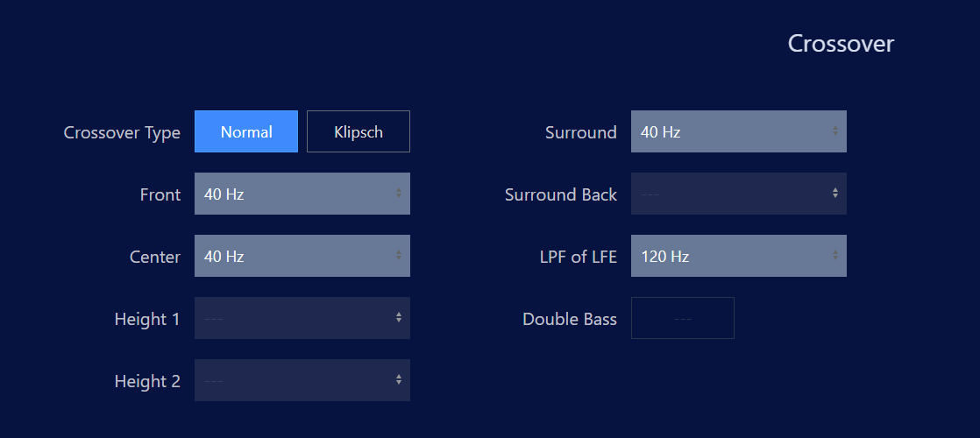
Task: Open the Center crossover frequency dropdown
Action: pos(302,256)
